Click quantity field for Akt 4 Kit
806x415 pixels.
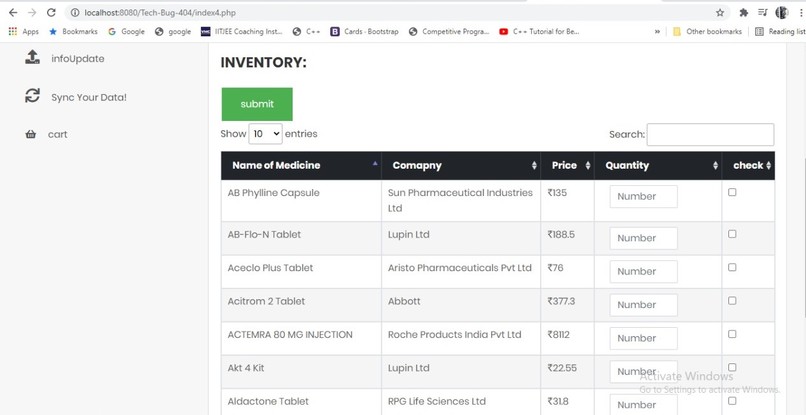pos(644,372)
